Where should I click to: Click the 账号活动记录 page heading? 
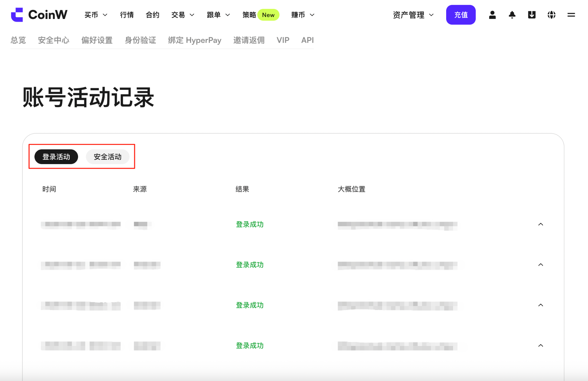(88, 98)
